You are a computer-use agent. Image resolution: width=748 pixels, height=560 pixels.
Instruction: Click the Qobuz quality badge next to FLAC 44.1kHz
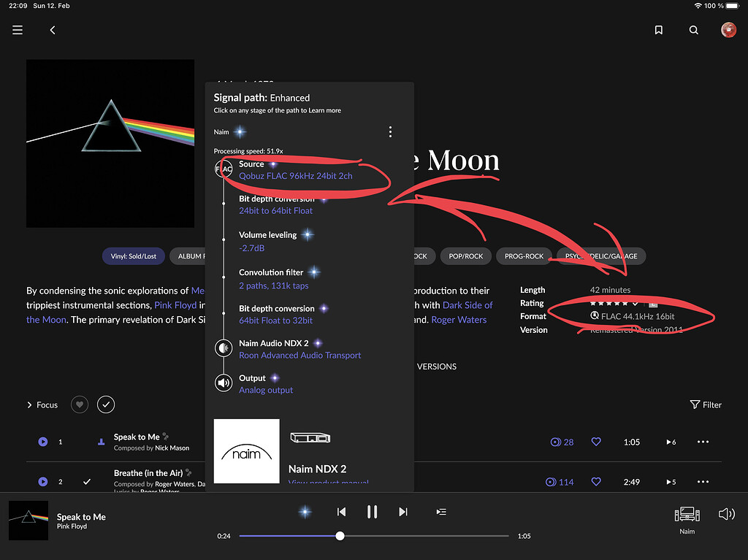[594, 315]
